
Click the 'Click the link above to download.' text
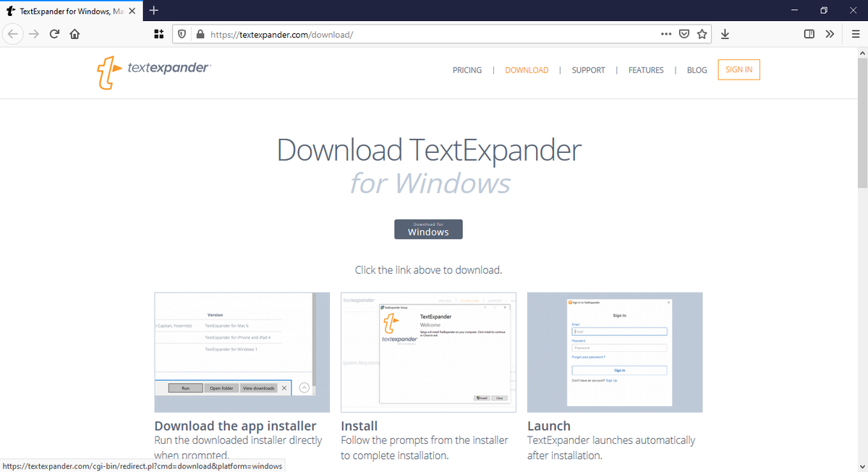click(428, 270)
